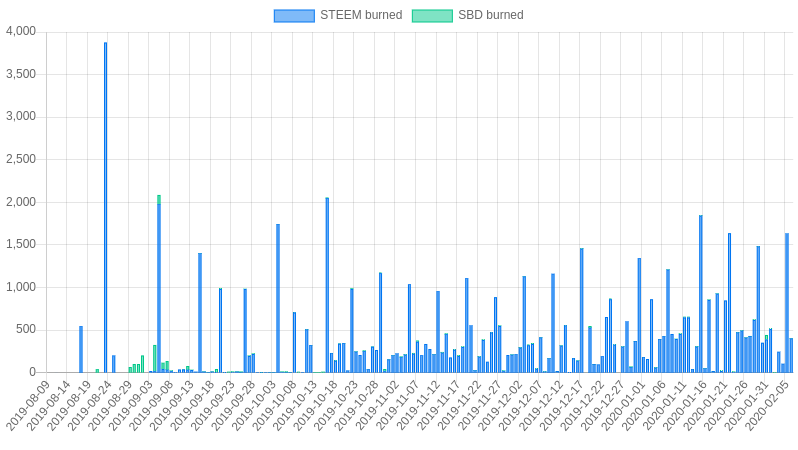
Task: Click the 0 y-axis label
Action: (x=33, y=372)
